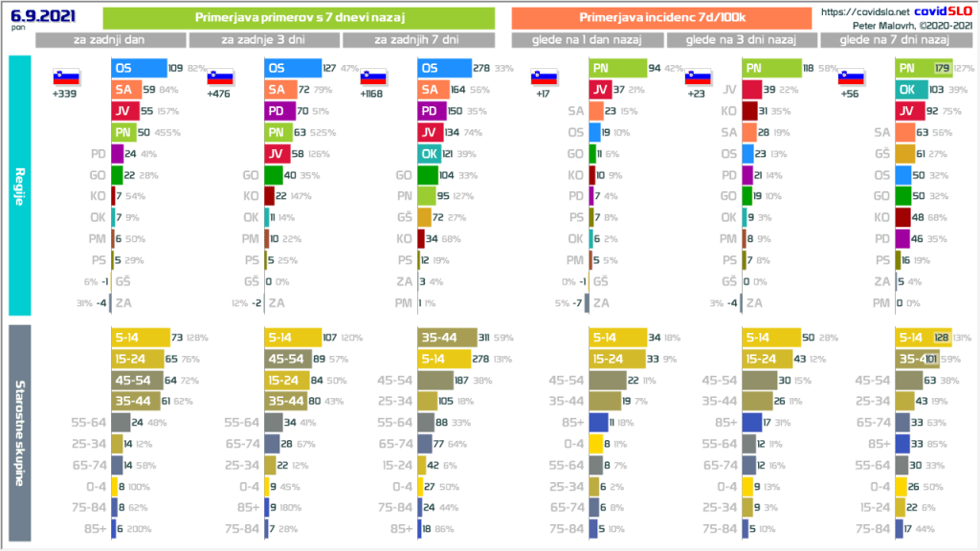Screen dimensions: 980x551
Task: Select the 35-44 bar showing 311
Action: [x=451, y=339]
